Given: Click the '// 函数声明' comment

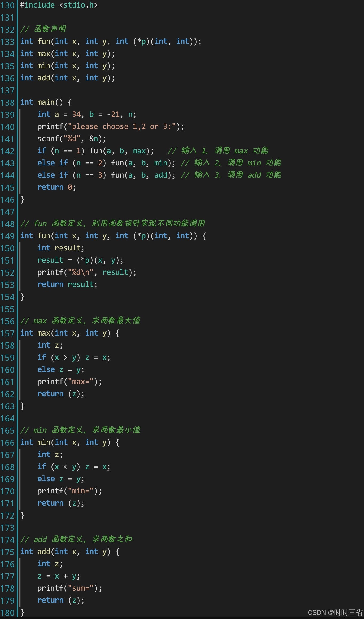Looking at the screenshot, I should point(43,29).
